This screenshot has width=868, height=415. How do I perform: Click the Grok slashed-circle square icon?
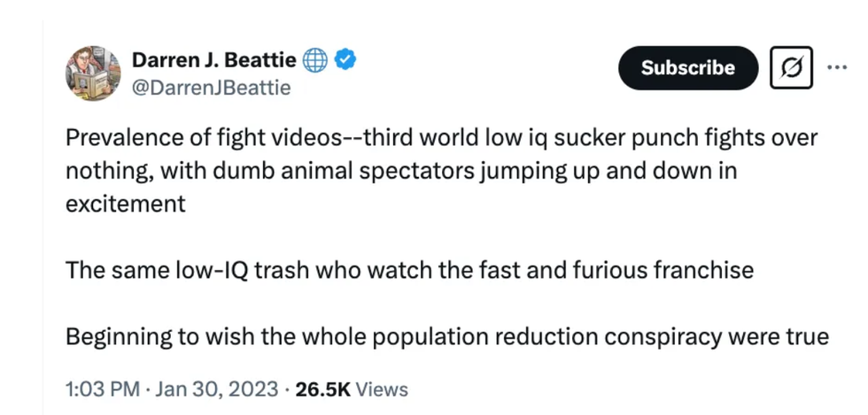[791, 68]
